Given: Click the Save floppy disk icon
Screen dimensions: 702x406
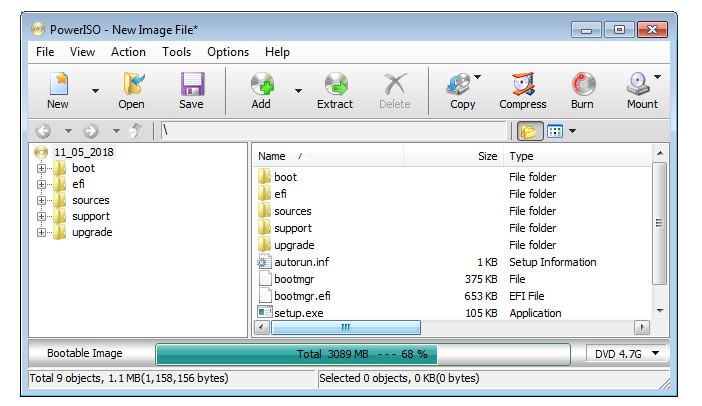Looking at the screenshot, I should coord(192,84).
